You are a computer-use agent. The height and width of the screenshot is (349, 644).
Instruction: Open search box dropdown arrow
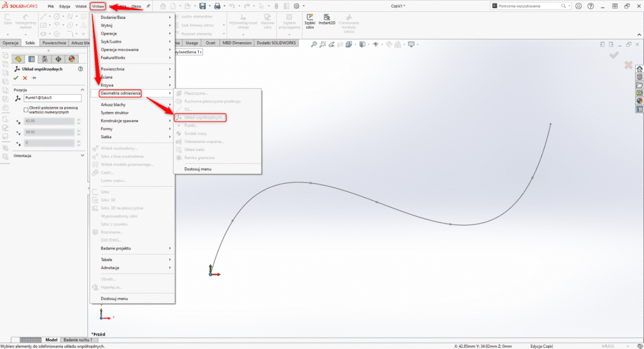569,6
